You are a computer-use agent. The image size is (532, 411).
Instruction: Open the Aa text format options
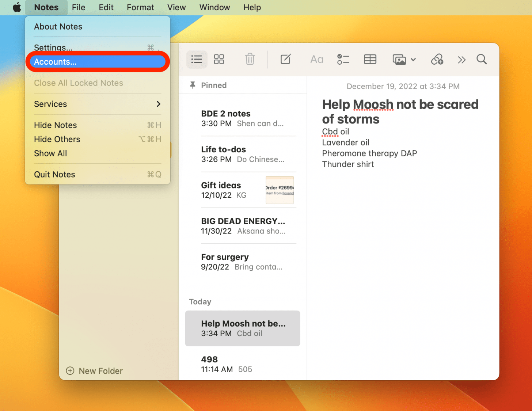pos(316,59)
